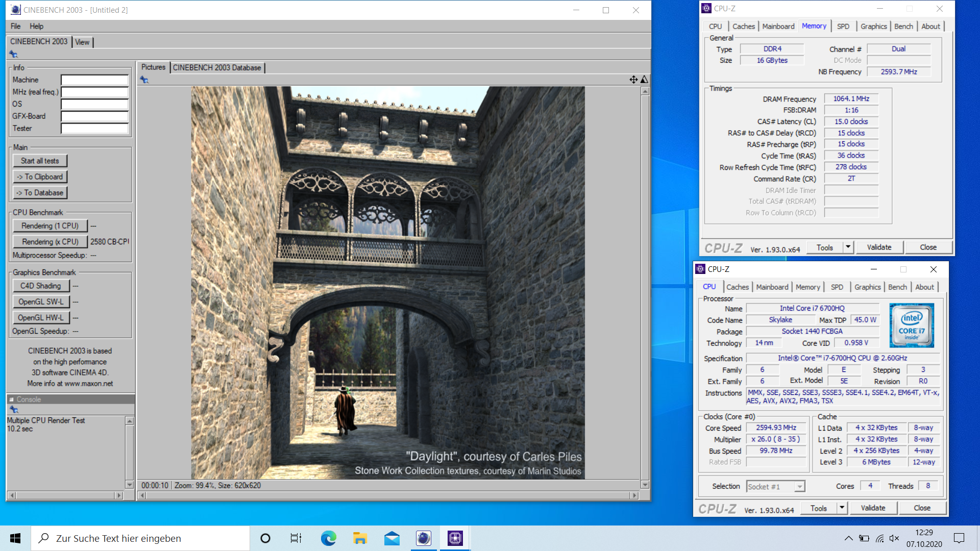Viewport: 980px width, 551px height.
Task: Show hidden tray icons chevron
Action: 848,538
